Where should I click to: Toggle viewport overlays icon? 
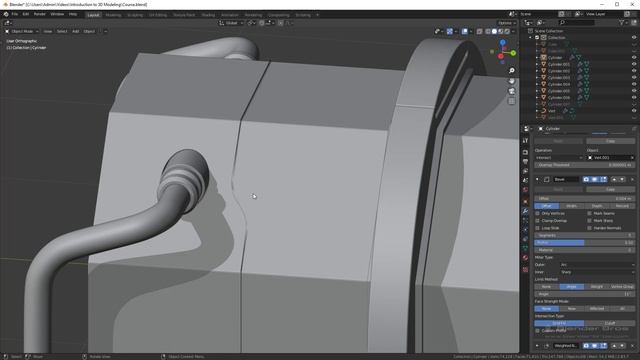tap(464, 31)
